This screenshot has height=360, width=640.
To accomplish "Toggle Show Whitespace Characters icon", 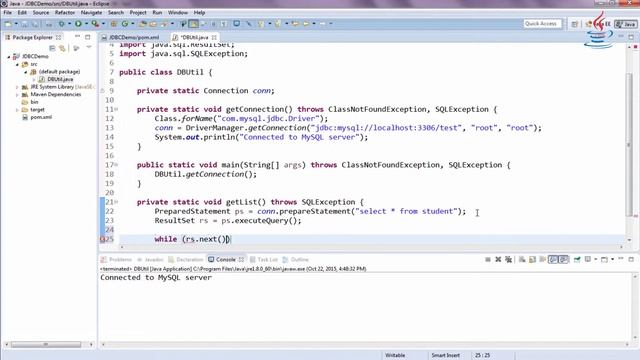I will click(224, 24).
